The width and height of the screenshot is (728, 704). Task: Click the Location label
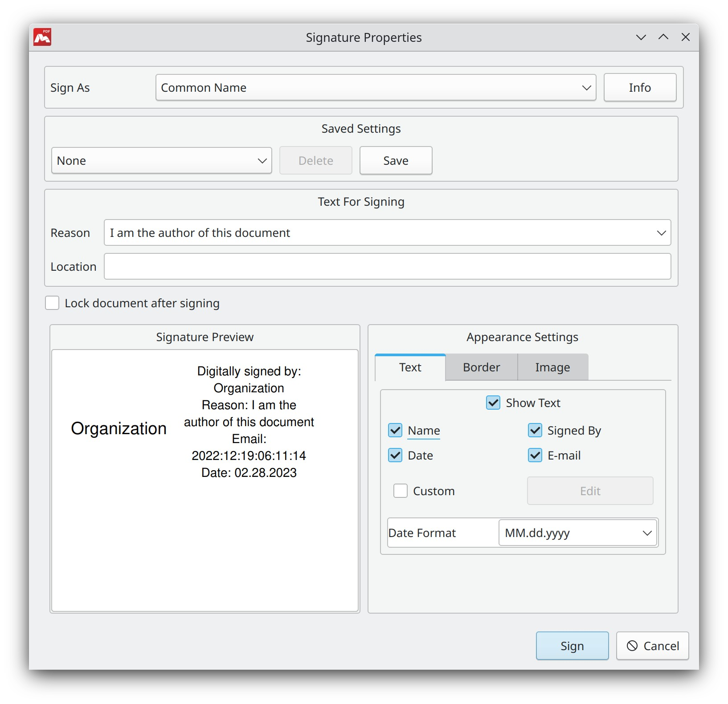tap(74, 267)
